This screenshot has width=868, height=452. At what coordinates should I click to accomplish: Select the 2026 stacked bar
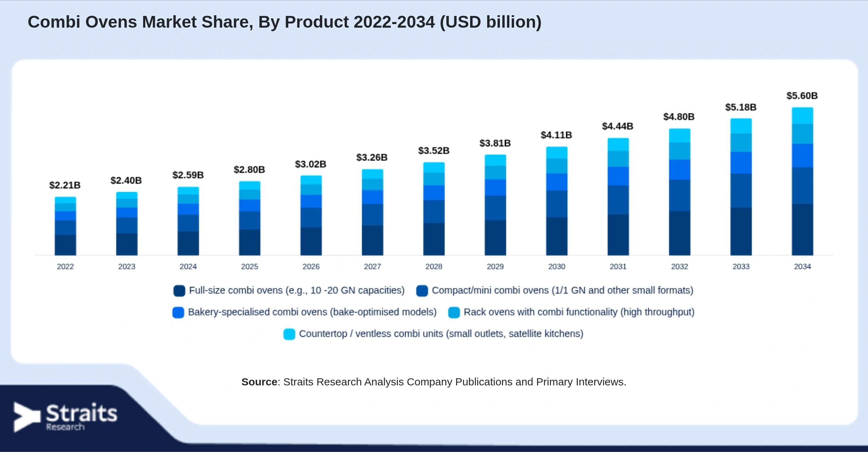[x=311, y=215]
